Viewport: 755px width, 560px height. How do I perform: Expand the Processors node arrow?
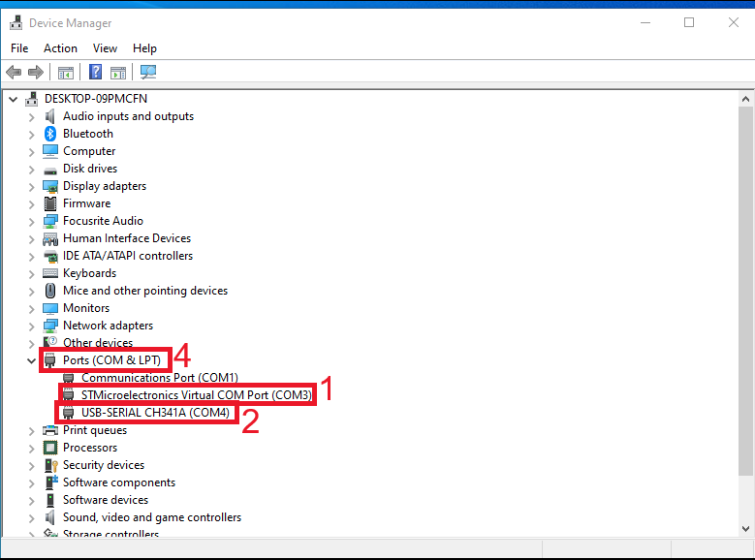click(31, 449)
